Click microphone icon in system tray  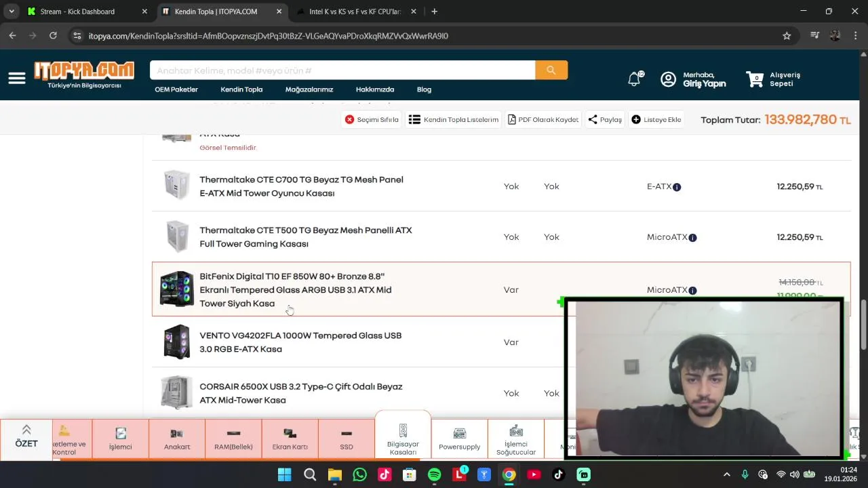click(x=745, y=474)
